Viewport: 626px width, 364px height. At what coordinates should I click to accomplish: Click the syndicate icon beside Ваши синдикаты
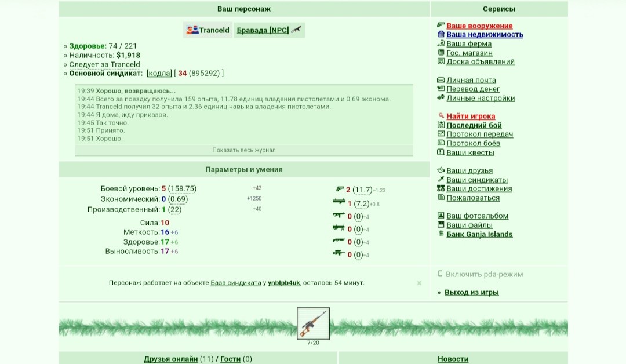[441, 179]
